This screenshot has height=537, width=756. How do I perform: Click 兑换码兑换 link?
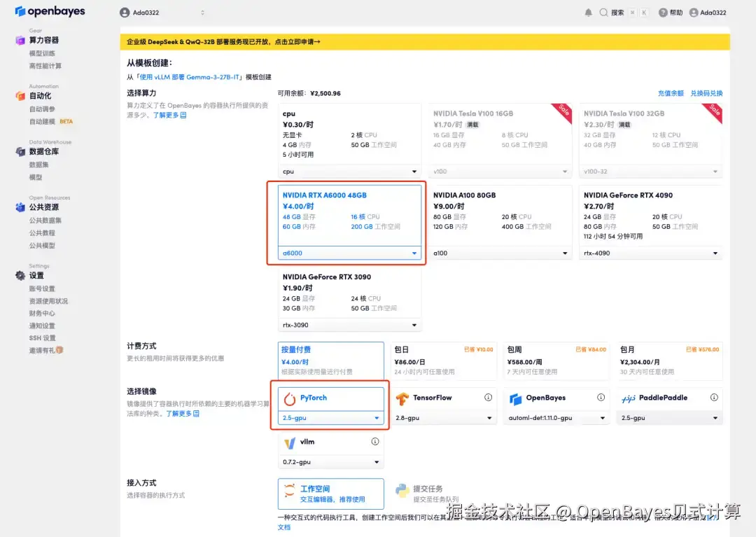[x=706, y=94]
